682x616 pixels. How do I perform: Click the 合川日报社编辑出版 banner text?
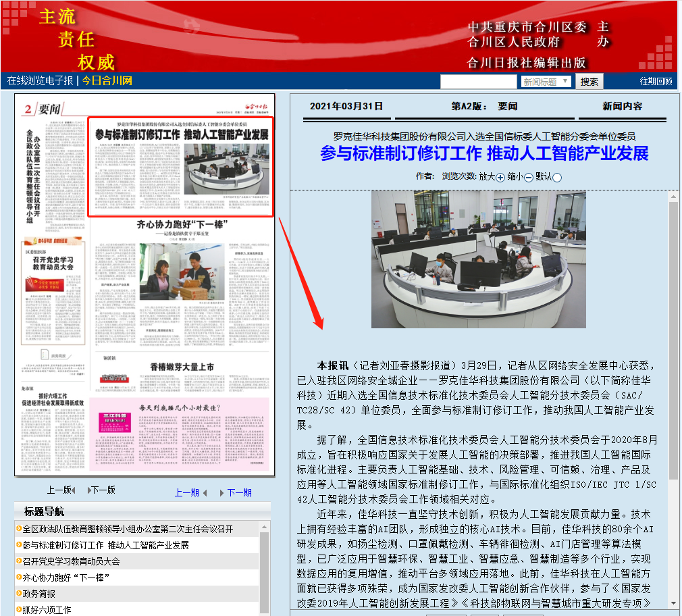tap(526, 63)
